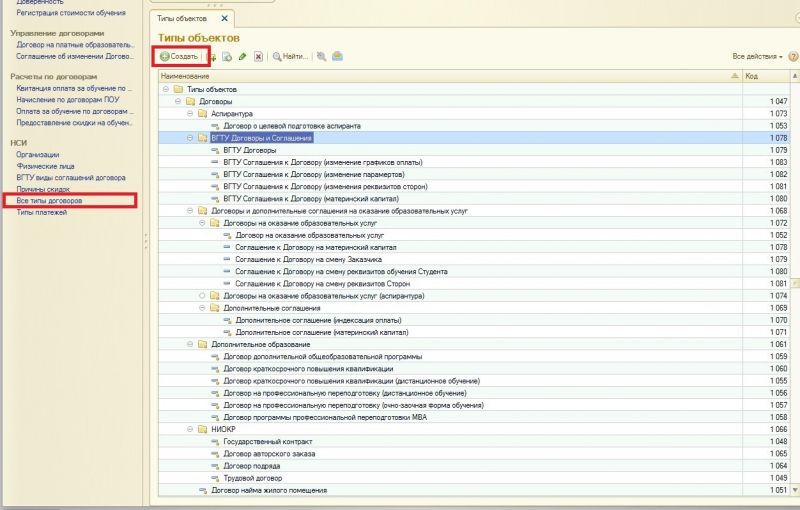This screenshot has width=800, height=510.
Task: Click the view mode icon after cancel search
Action: 337,57
